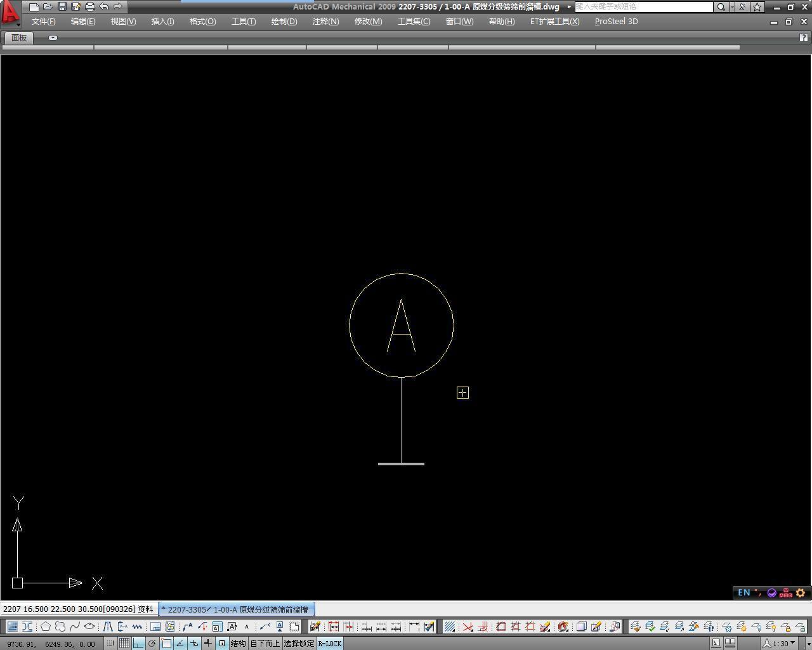Click the zigzag break line icon
Screen dimensions: 812x650
137,627
